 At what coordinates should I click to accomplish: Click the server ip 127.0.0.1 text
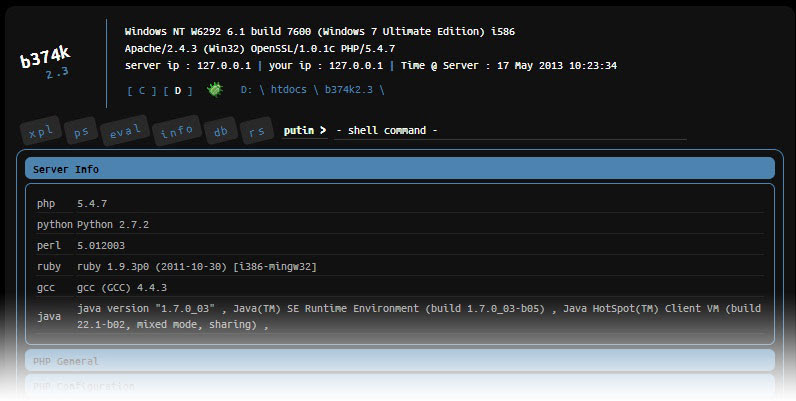(x=188, y=65)
